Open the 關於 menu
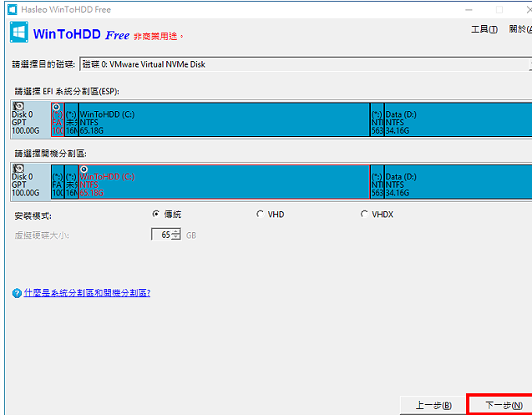532x420 pixels. pyautogui.click(x=520, y=29)
